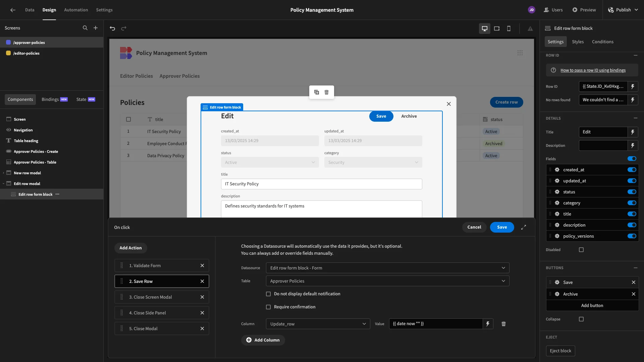Viewport: 644px width, 362px height.
Task: Open the Automation tab
Action: point(76,10)
